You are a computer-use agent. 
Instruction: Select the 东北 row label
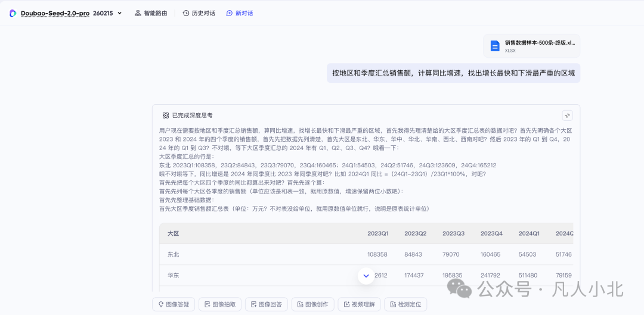tap(174, 254)
